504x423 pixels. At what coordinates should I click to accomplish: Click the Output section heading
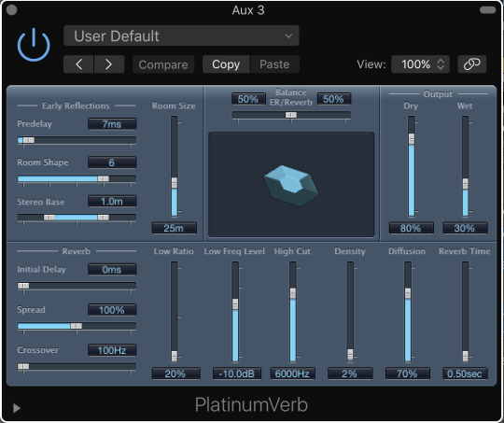(438, 94)
